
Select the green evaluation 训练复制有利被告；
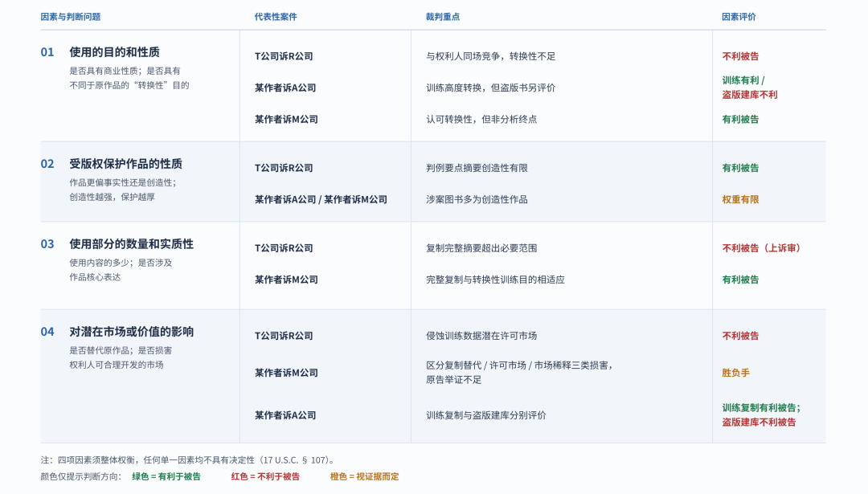(x=761, y=408)
